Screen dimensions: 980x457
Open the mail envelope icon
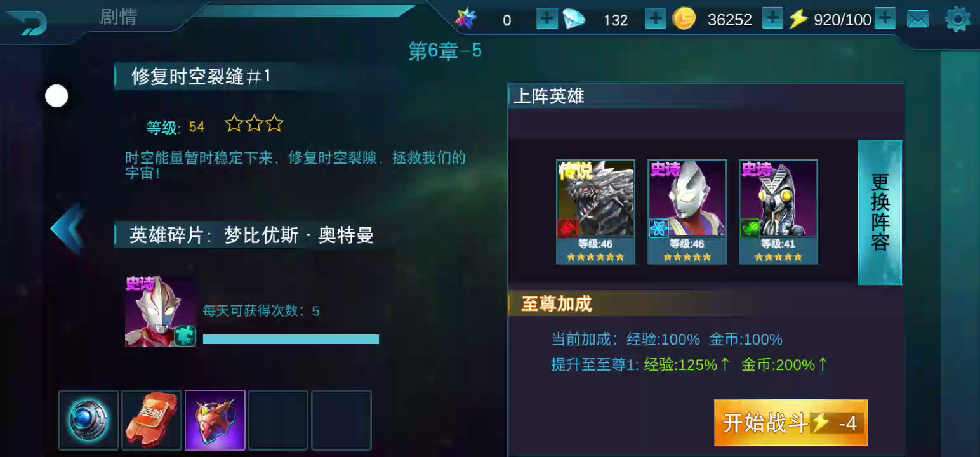(918, 20)
